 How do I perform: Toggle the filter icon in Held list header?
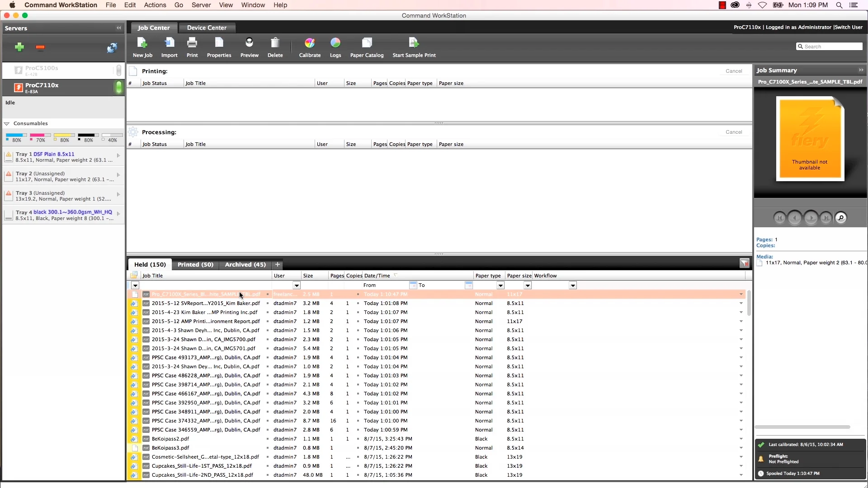[744, 263]
